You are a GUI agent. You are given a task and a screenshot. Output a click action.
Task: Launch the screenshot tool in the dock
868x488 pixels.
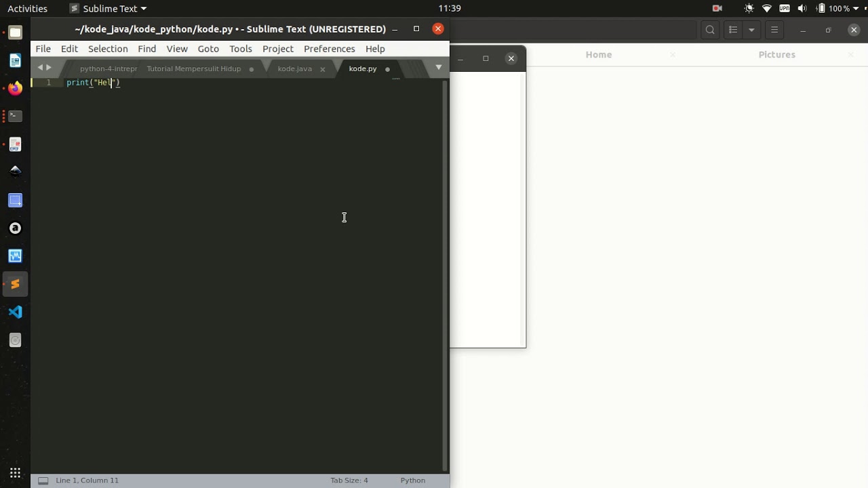click(x=15, y=200)
